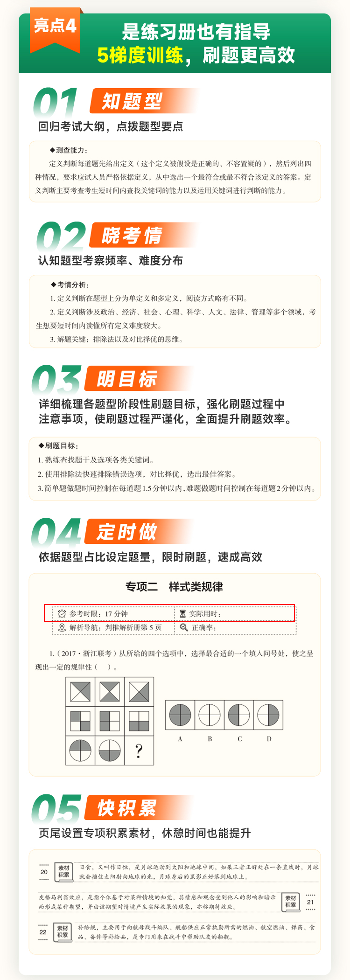Click the hourglass icon beside 实际用时
This screenshot has height=980, width=350.
click(x=183, y=614)
